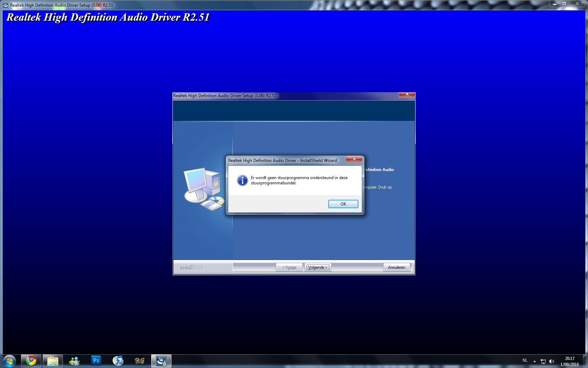Click the Volgende button in the setup wizard
This screenshot has height=368, width=588.
pyautogui.click(x=318, y=267)
